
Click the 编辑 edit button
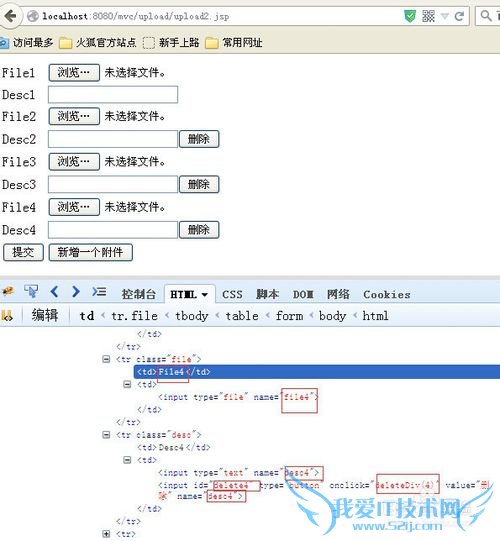[45, 315]
